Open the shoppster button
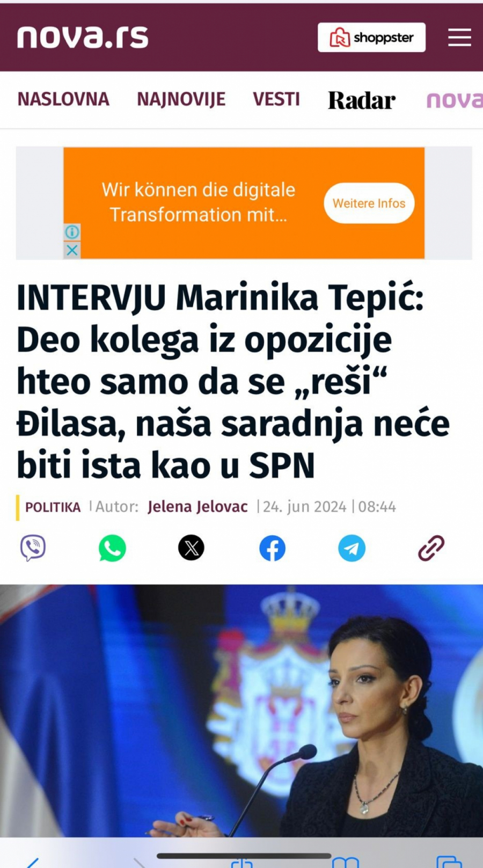Viewport: 483px width, 868px height. (371, 37)
